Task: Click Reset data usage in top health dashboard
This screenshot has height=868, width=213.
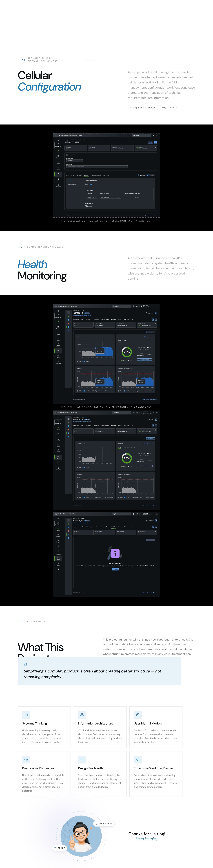Action: (144, 360)
